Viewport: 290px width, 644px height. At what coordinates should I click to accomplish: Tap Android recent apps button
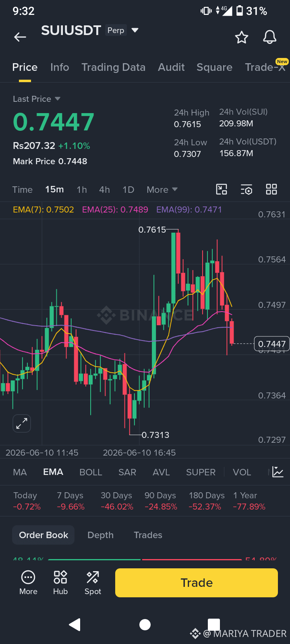pos(214,625)
